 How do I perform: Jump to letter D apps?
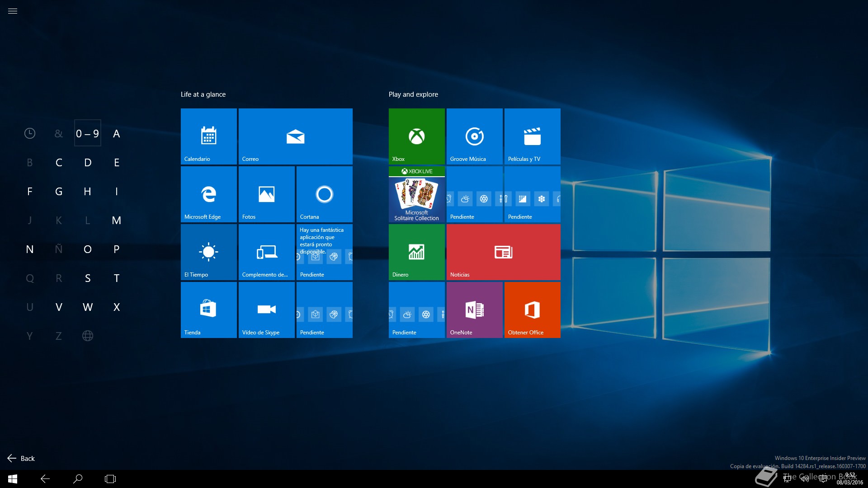coord(88,162)
